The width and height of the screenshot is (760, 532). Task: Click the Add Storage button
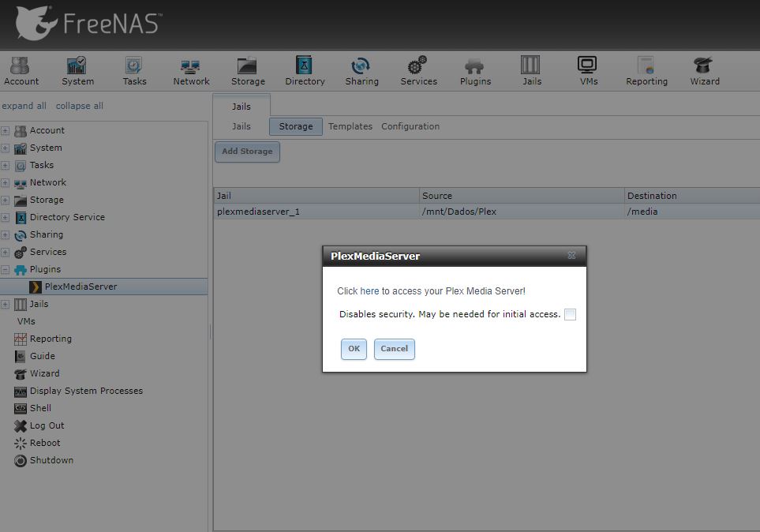click(247, 152)
